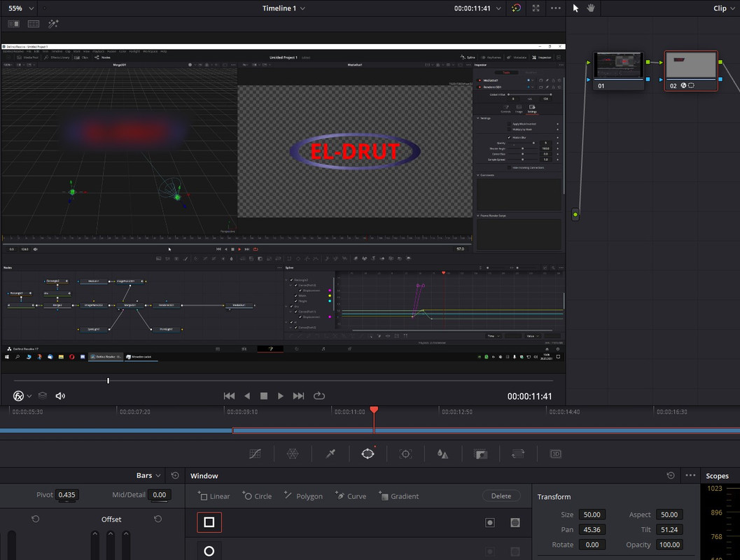Click the layers icon beside fx
The height and width of the screenshot is (560, 740).
pyautogui.click(x=43, y=395)
